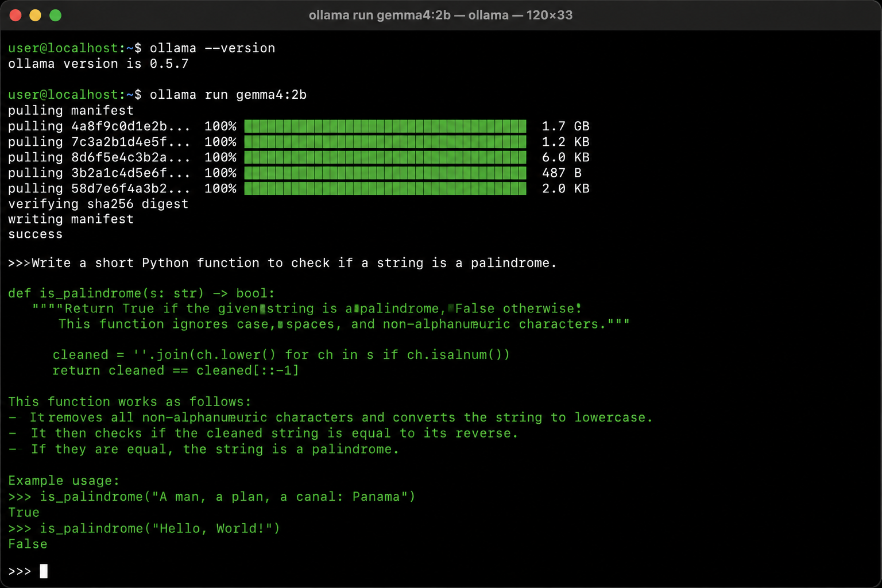882x588 pixels.
Task: Click the 'ollama run gemma4:2b' command line
Action: tap(228, 95)
